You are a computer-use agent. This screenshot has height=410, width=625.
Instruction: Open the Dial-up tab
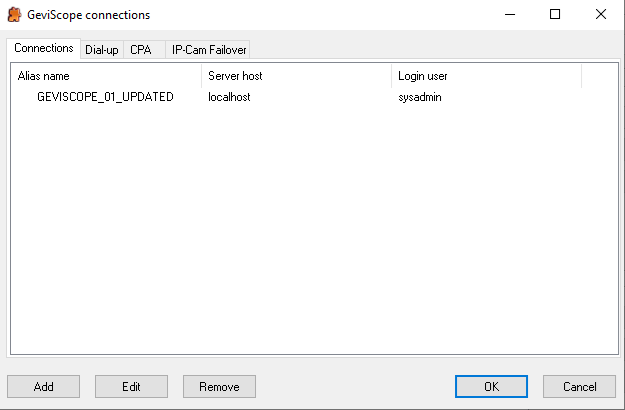coord(102,49)
